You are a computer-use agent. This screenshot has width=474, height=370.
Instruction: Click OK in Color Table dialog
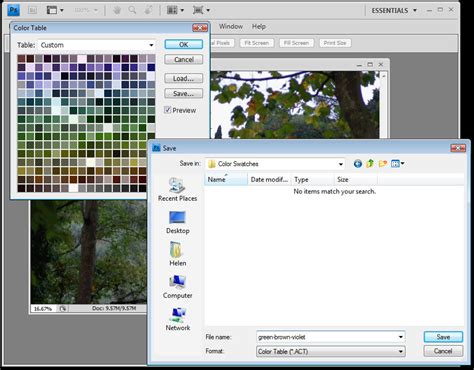coord(184,44)
